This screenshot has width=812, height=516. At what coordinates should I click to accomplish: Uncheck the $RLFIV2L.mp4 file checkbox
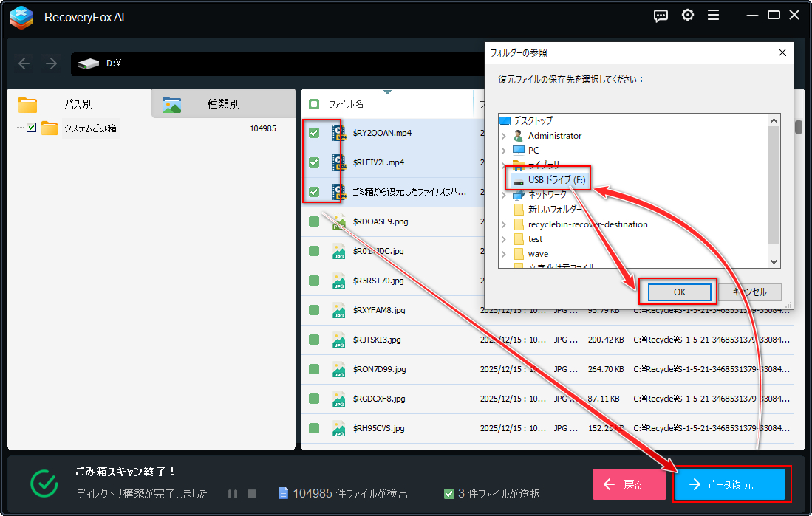314,162
